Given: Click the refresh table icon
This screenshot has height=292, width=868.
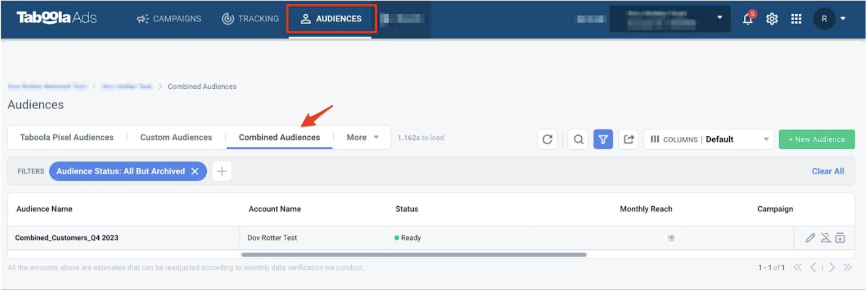Looking at the screenshot, I should tap(548, 139).
